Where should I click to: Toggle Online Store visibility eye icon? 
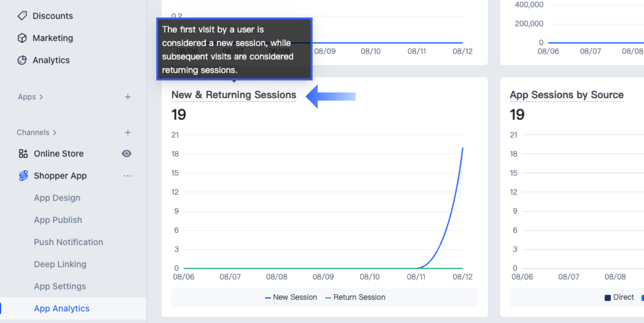(x=126, y=153)
